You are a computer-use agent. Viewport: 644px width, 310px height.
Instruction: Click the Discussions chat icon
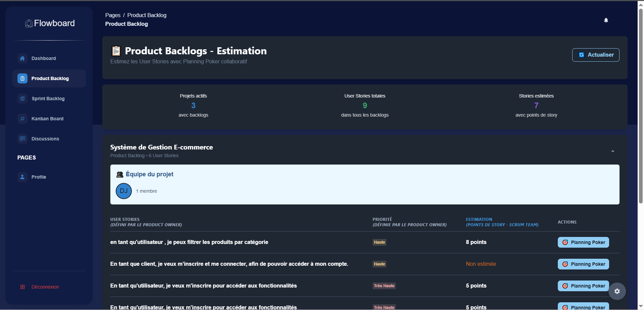(x=22, y=139)
